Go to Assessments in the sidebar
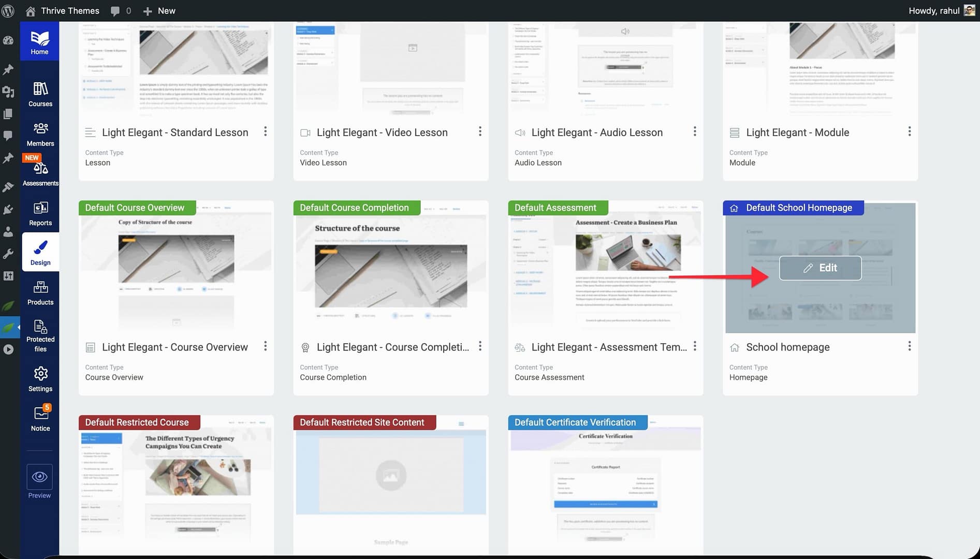This screenshot has width=980, height=559. pyautogui.click(x=40, y=174)
